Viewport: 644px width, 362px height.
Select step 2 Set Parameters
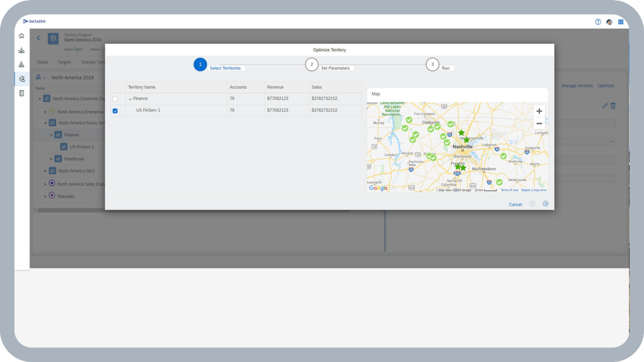312,65
